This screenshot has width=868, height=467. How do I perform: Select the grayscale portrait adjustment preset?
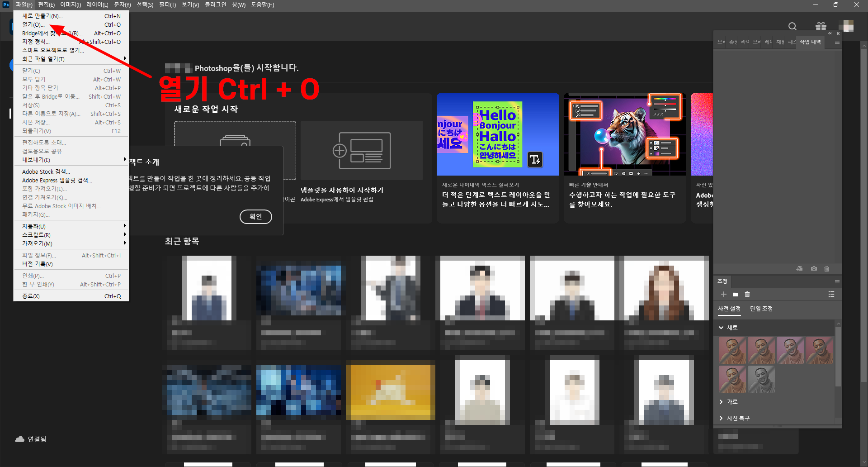(761, 379)
